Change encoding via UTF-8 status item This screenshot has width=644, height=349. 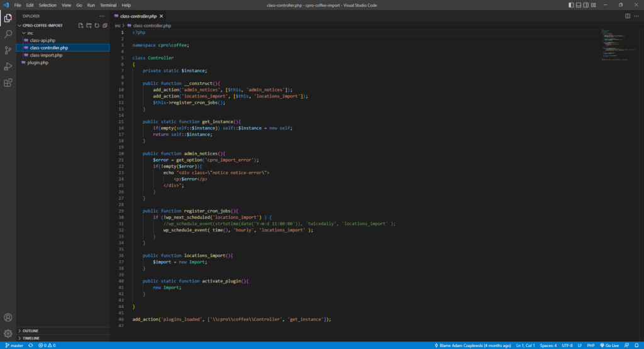(567, 345)
